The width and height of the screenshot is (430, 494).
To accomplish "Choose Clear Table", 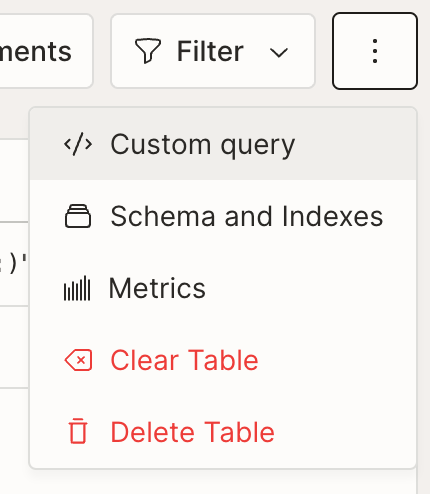I will click(x=223, y=360).
